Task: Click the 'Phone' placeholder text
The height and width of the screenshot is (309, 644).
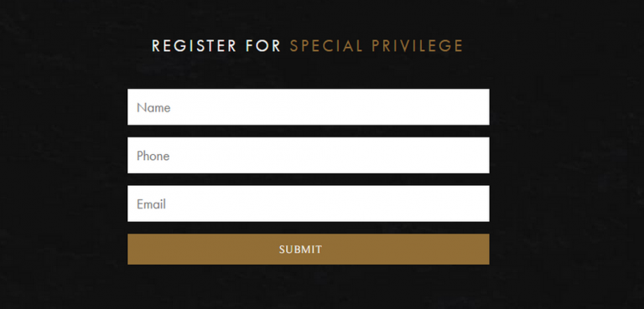Action: click(x=153, y=156)
